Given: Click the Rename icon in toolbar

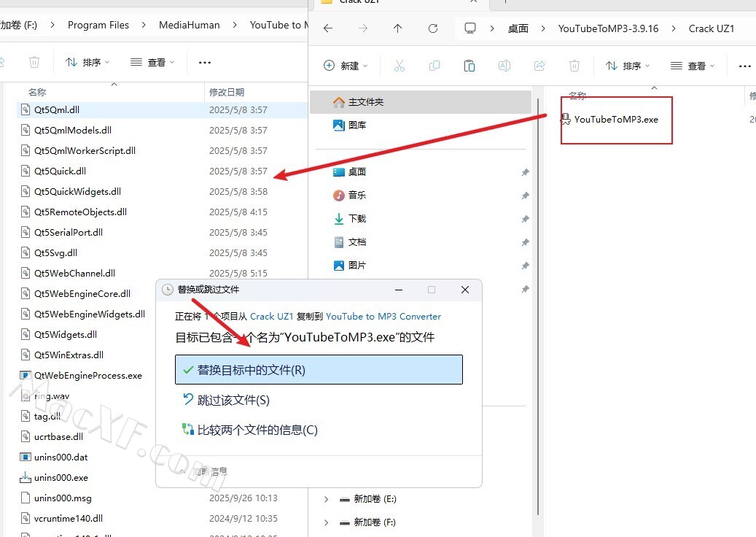Looking at the screenshot, I should [504, 66].
